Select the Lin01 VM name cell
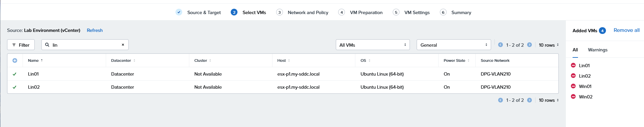Screen dimensions: 644x127 [x=33, y=74]
